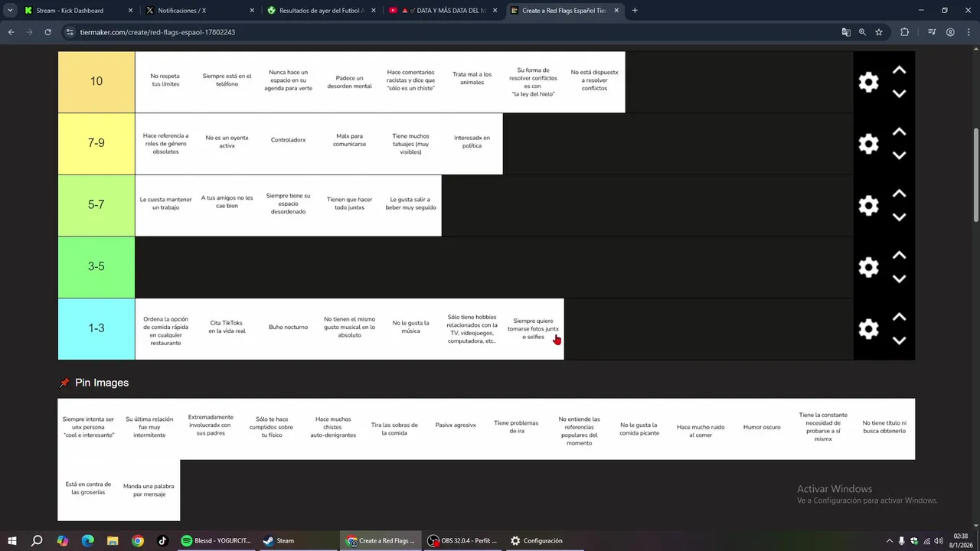Image resolution: width=980 pixels, height=551 pixels.
Task: Click the yellow tier 10 label
Action: (x=96, y=82)
